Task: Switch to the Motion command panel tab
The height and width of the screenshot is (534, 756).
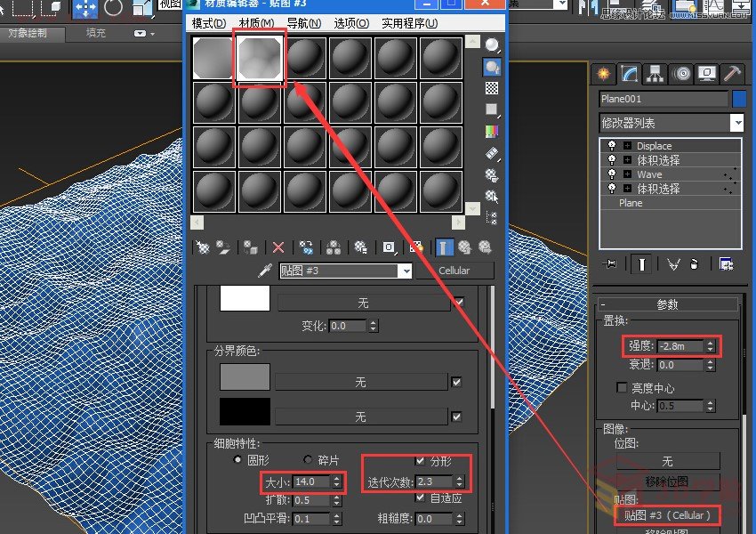Action: click(x=681, y=74)
